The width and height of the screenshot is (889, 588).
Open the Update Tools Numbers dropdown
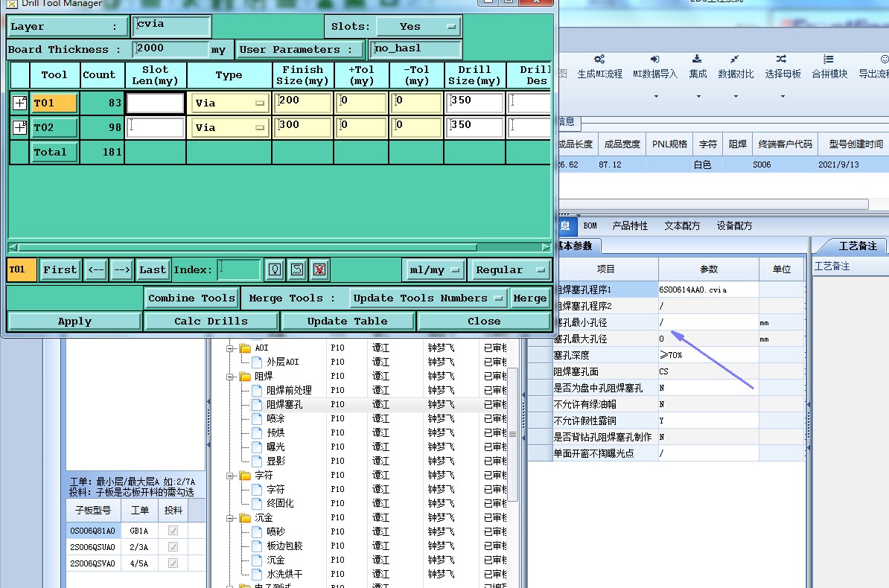pos(428,298)
